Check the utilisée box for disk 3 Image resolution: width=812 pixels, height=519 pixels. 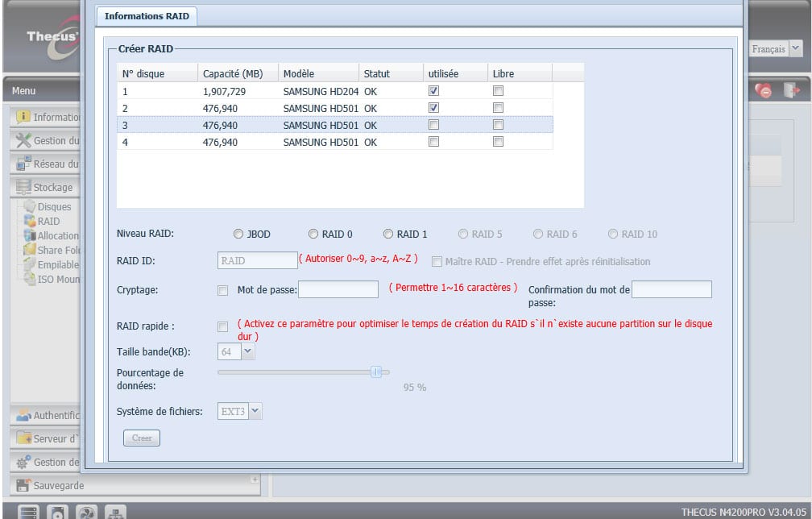click(x=434, y=125)
